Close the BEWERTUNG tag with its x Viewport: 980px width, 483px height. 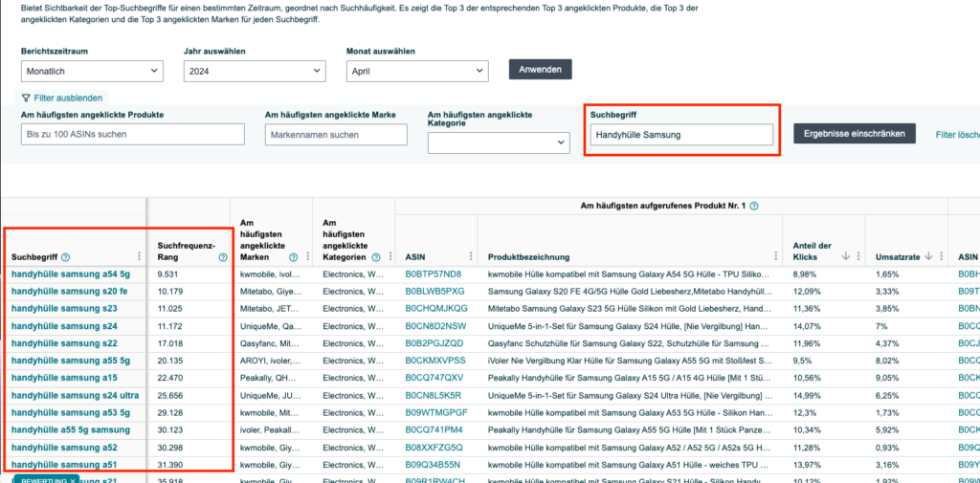click(x=72, y=480)
